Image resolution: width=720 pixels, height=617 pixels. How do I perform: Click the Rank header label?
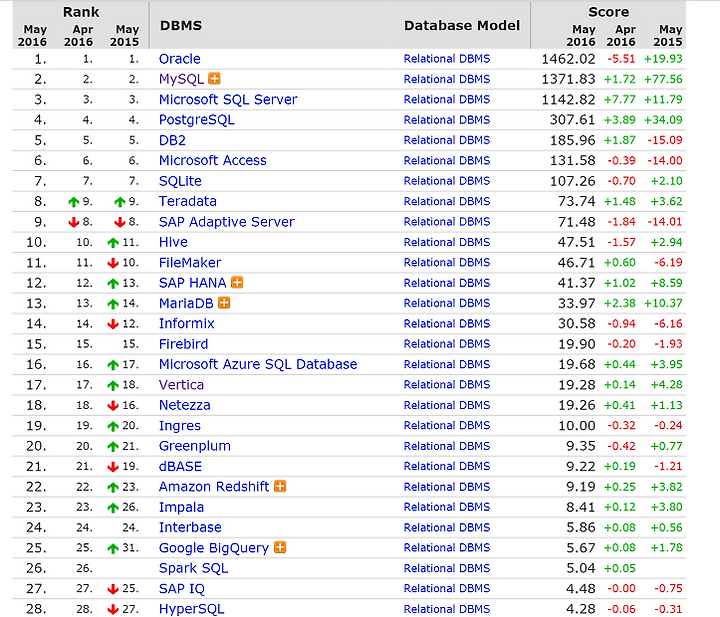[x=81, y=11]
